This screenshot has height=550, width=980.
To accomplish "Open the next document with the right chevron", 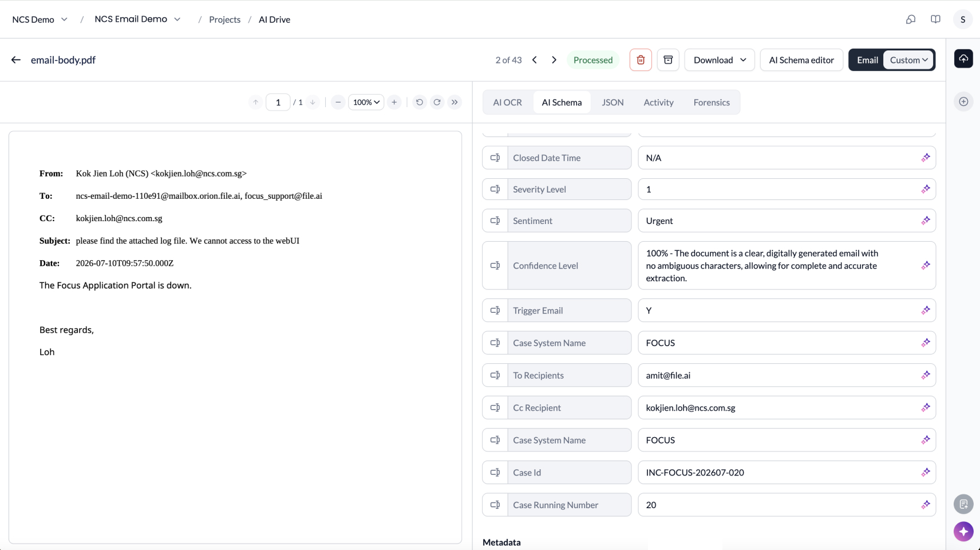I will pyautogui.click(x=554, y=60).
